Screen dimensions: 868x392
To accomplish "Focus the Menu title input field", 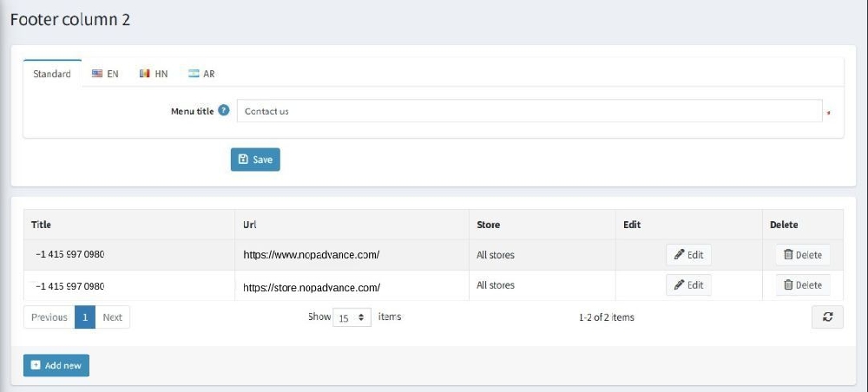I will pos(529,111).
